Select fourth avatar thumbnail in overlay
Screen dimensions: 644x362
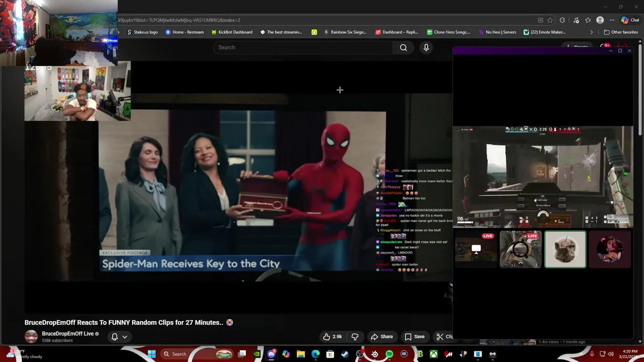click(x=610, y=249)
